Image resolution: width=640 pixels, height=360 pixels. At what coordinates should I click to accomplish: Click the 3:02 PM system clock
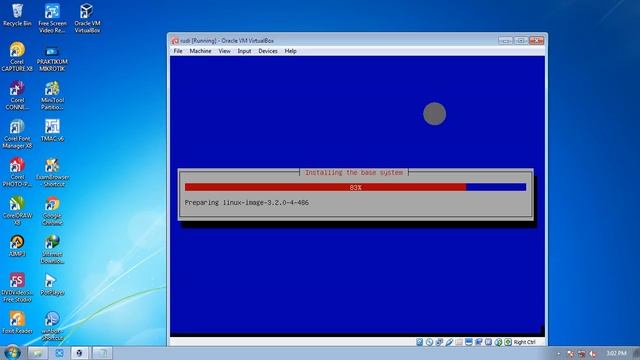[616, 353]
